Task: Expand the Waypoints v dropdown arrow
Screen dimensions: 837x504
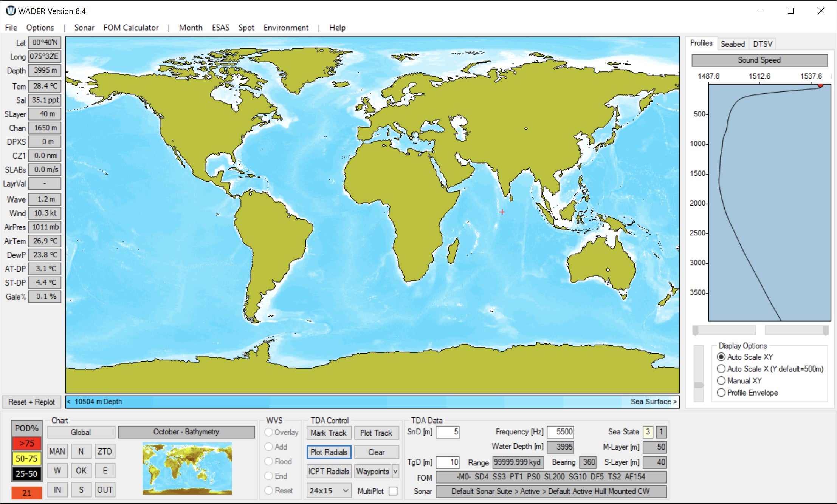Action: pos(395,471)
